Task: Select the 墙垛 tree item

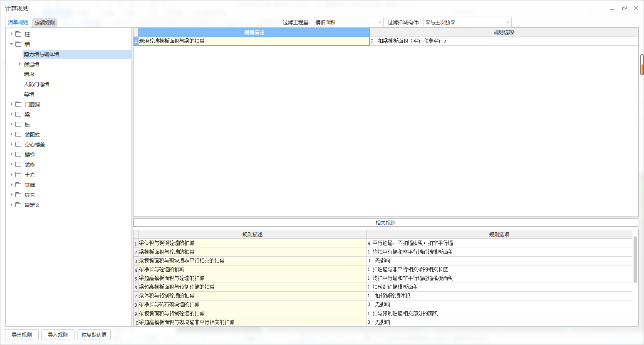Action: coord(29,74)
